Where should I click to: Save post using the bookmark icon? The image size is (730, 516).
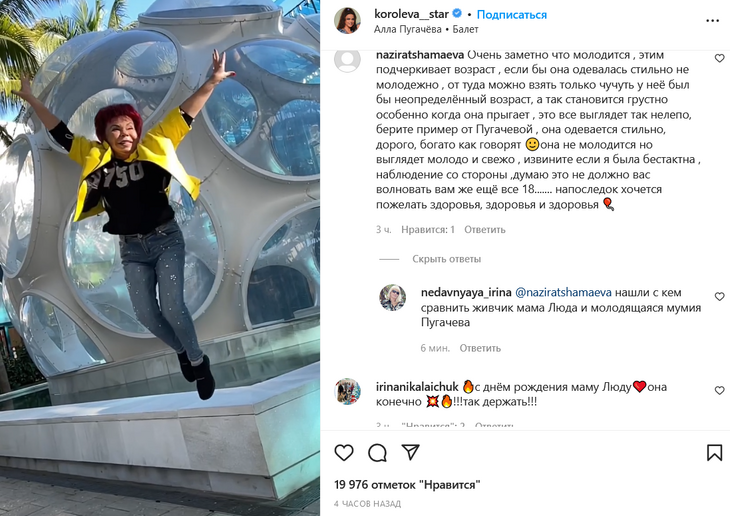tap(714, 453)
